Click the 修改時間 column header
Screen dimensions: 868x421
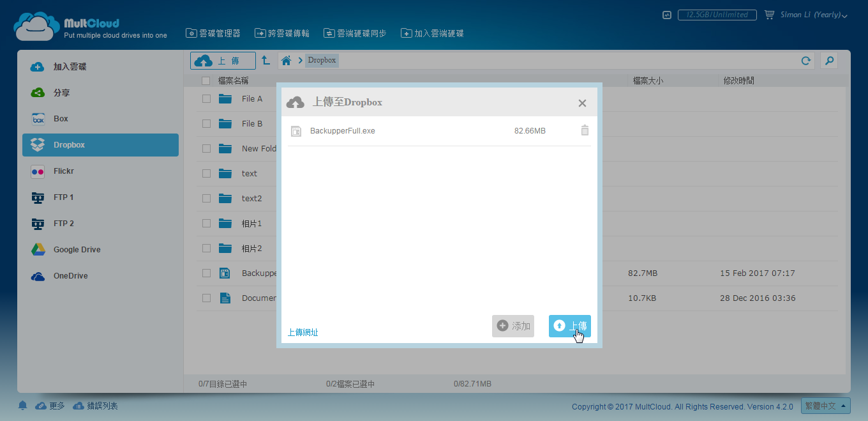pos(738,80)
